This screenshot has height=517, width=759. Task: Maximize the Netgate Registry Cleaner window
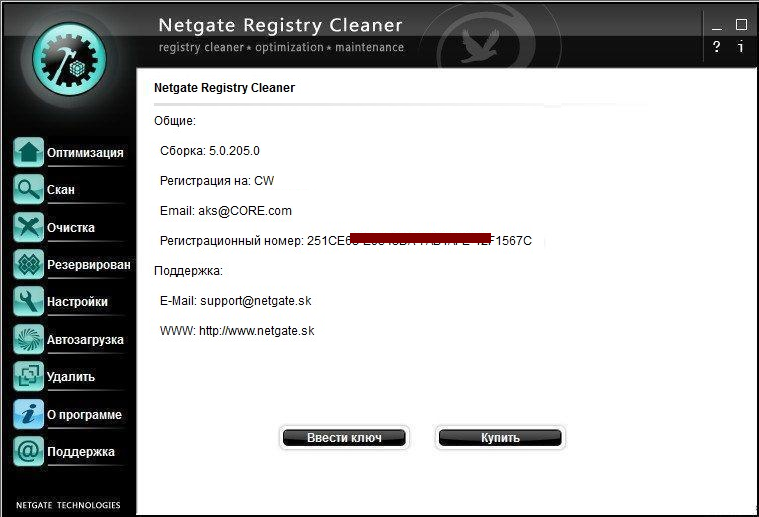click(x=741, y=24)
